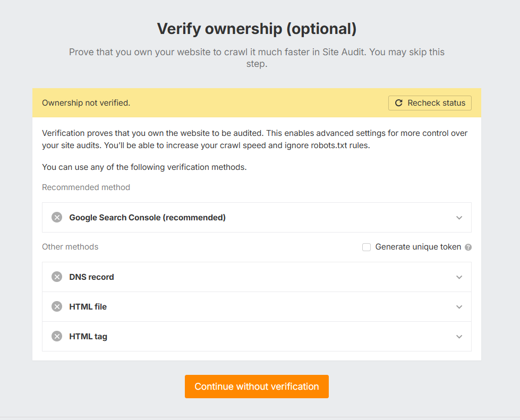Select the 'Google Search Console (recommended)' title
The image size is (520, 420).
[147, 217]
